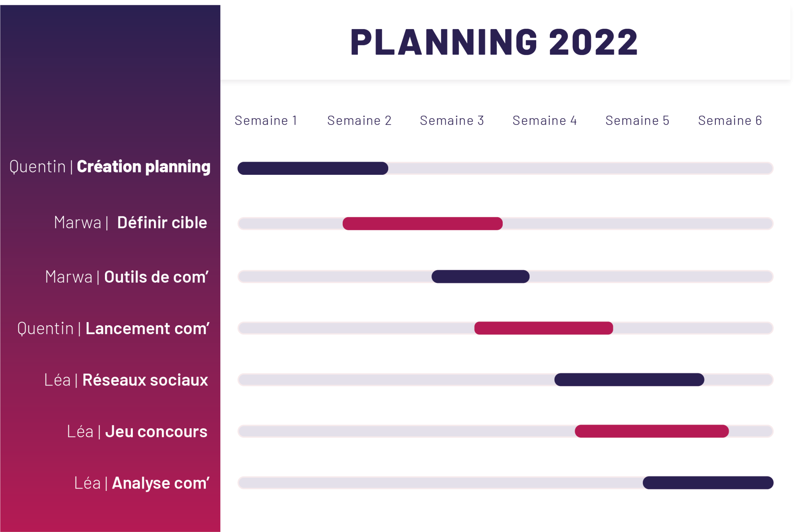798x532 pixels.
Task: Click the Analyse com' dark task bar
Action: click(x=708, y=483)
